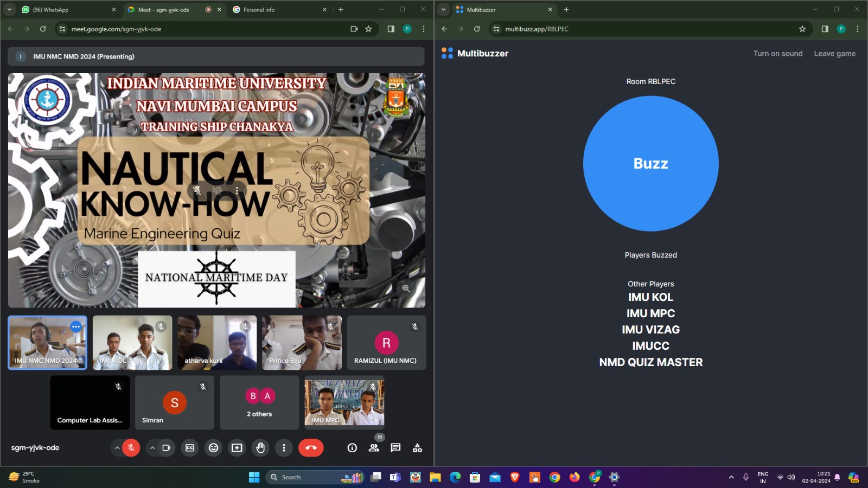
Task: Click camera permission icon in address bar
Action: [x=354, y=29]
